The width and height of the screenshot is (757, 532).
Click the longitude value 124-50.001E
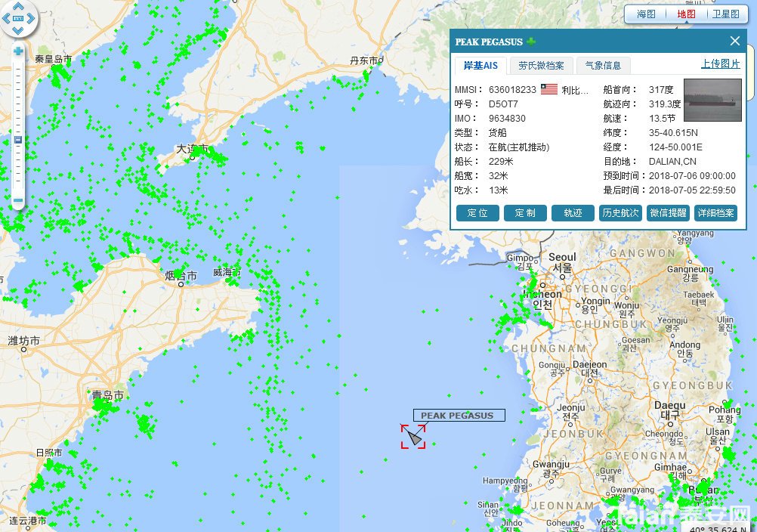(675, 147)
